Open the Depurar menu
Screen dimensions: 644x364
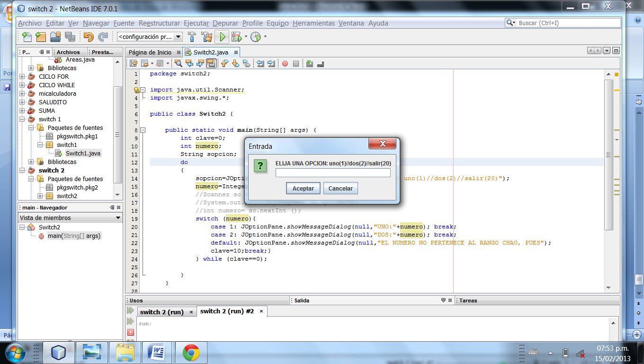225,23
